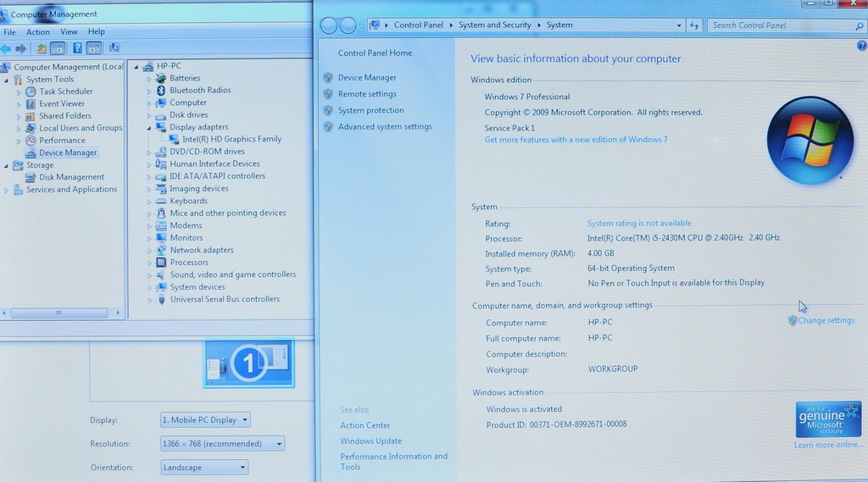Open Device Manager link in Control Panel sidebar
The width and height of the screenshot is (868, 482).
(367, 77)
